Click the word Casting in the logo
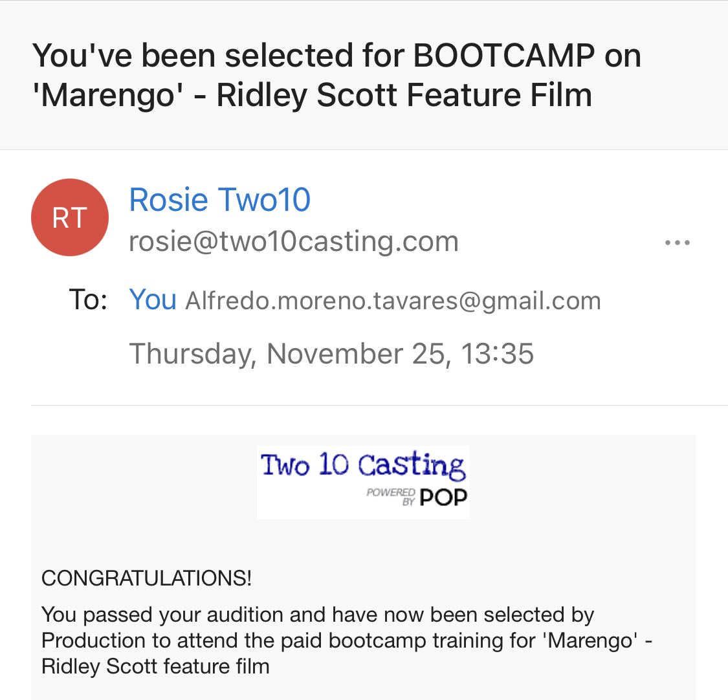The height and width of the screenshot is (700, 728). click(412, 465)
